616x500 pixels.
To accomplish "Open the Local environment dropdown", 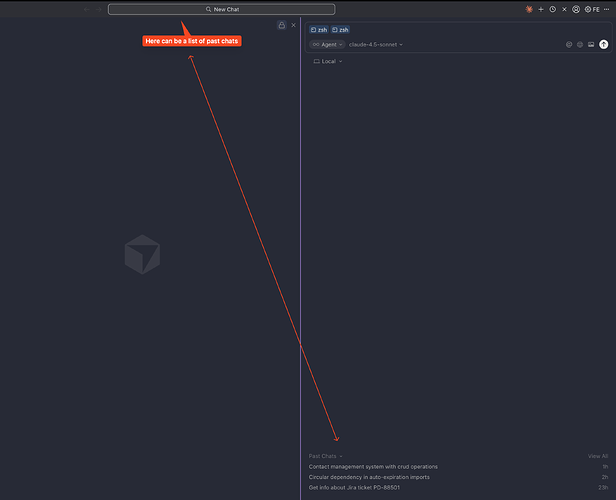I will coord(328,61).
